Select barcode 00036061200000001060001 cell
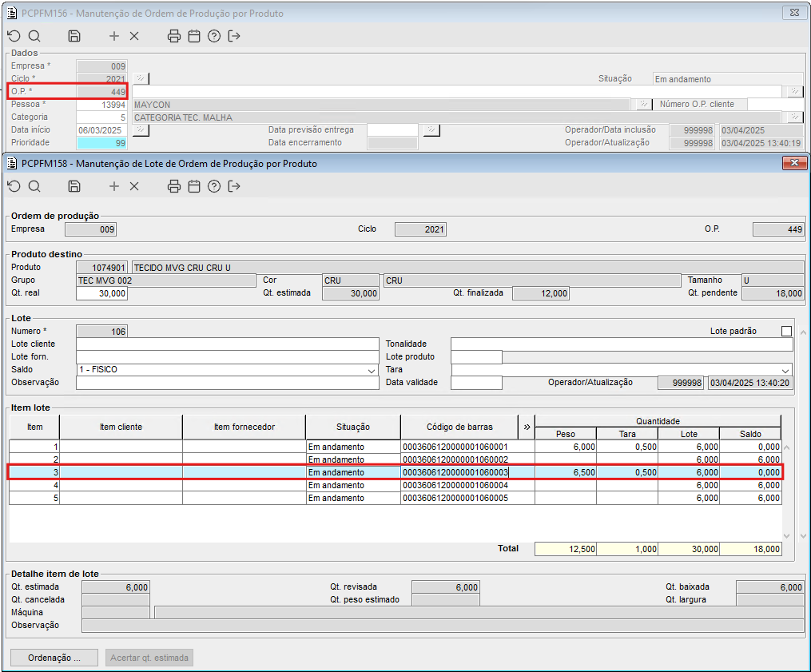This screenshot has width=811, height=672. 467,447
